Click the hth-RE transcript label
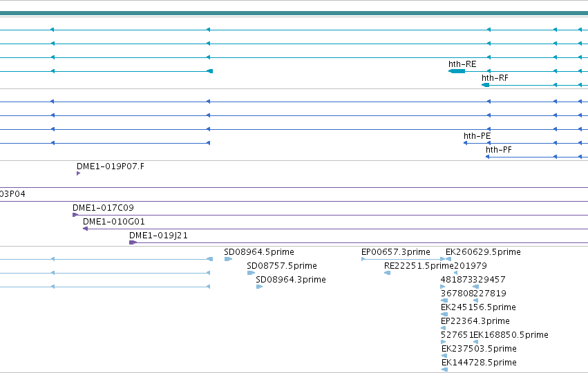The width and height of the screenshot is (588, 373). click(462, 64)
